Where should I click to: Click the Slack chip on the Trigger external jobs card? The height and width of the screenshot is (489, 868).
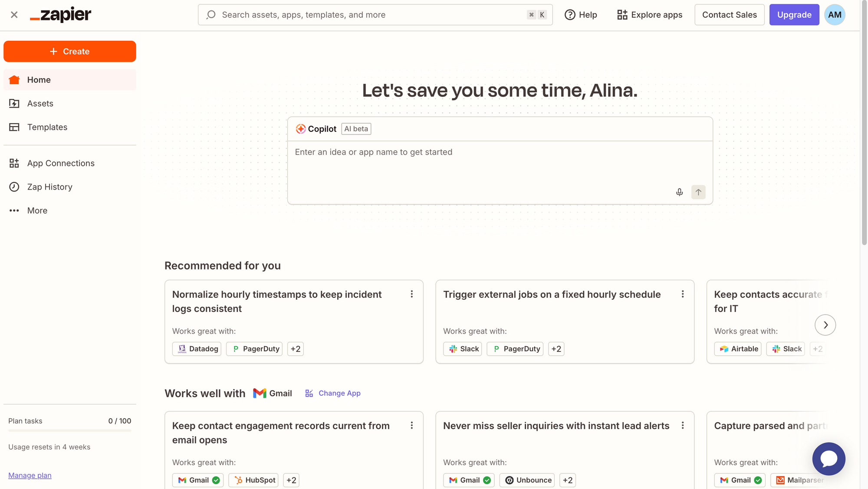463,349
